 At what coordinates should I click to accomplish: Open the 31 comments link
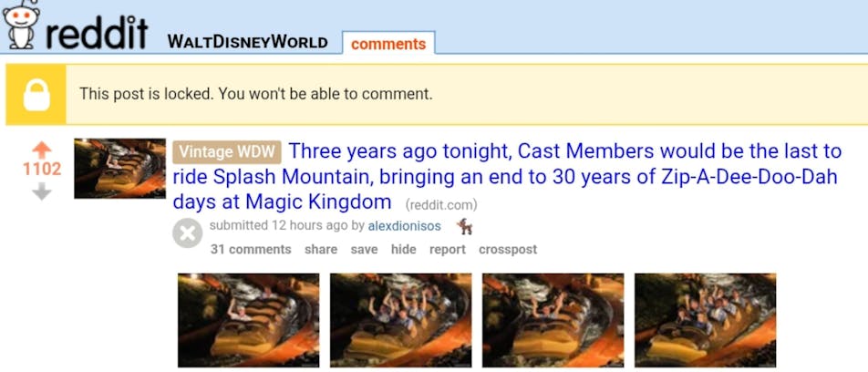[251, 250]
